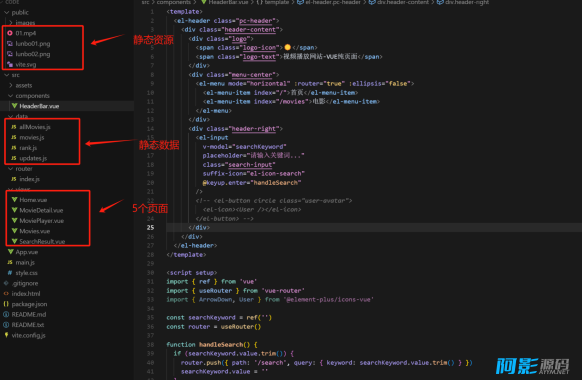
Task: Click the icon beside vite.svg
Action: point(10,64)
